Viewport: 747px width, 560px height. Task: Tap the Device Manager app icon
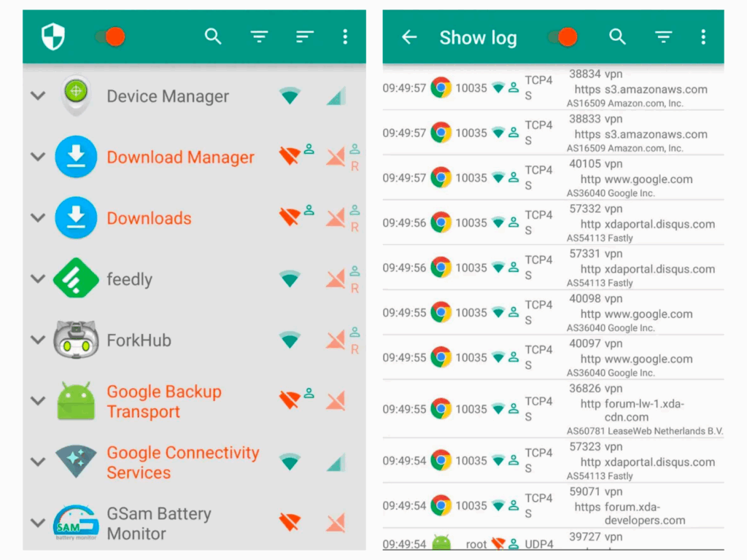pos(76,96)
